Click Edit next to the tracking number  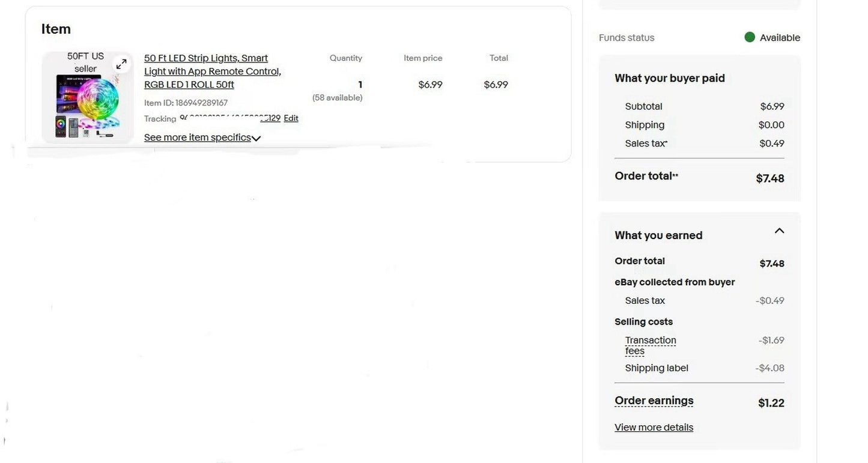pyautogui.click(x=291, y=118)
